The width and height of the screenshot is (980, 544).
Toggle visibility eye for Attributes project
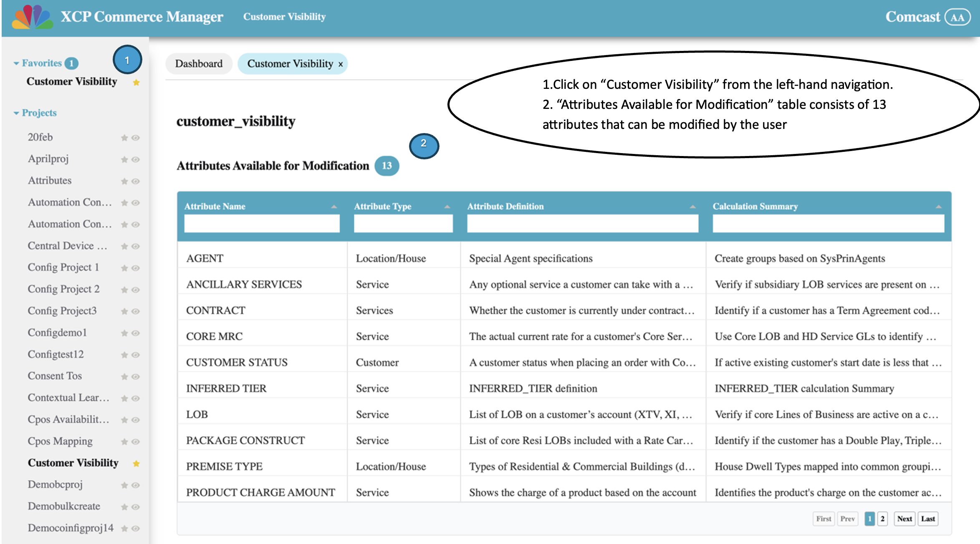click(136, 181)
